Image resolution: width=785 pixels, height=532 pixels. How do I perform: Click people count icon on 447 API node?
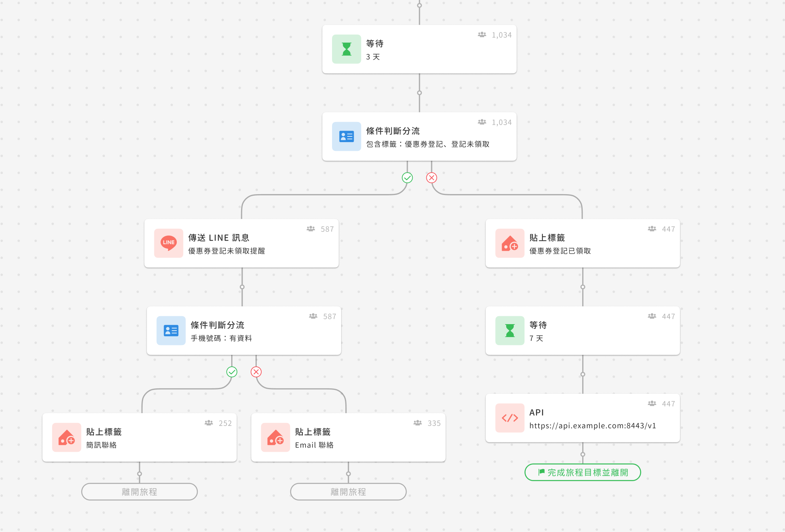point(652,404)
